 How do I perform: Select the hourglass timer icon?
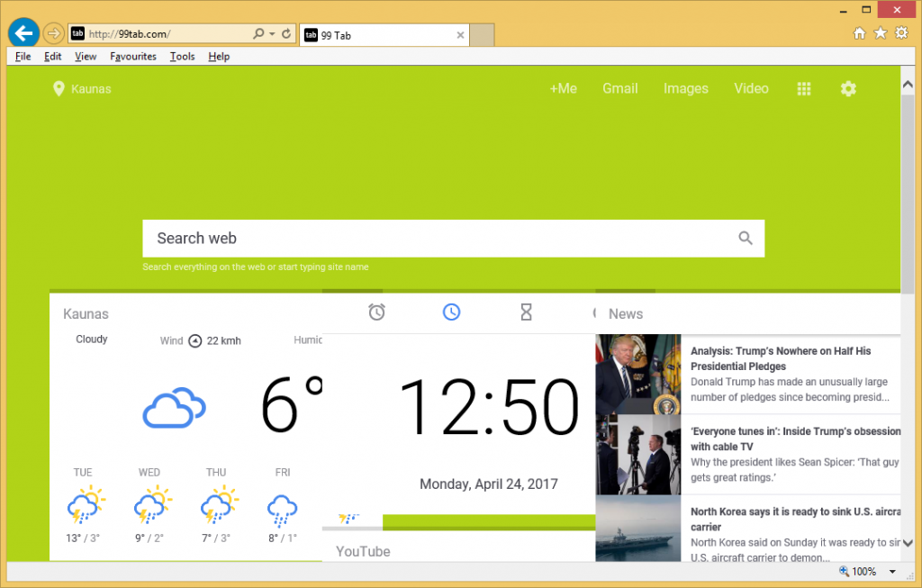527,312
